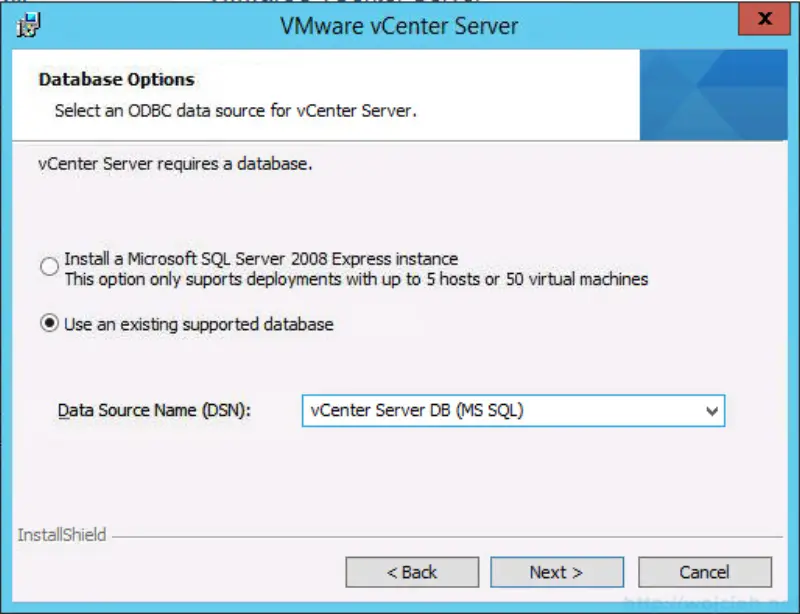The width and height of the screenshot is (800, 614).
Task: Click Next to continue the installation
Action: [556, 572]
